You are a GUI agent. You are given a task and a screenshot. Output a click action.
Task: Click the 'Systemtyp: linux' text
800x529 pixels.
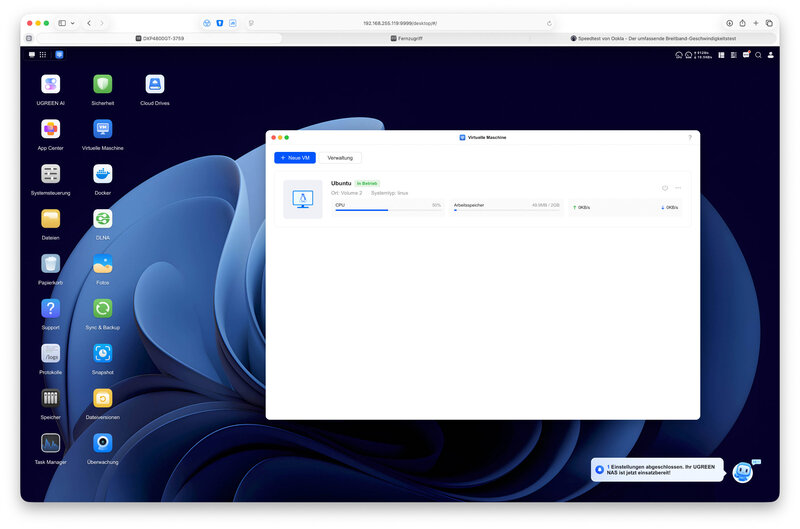pyautogui.click(x=389, y=193)
